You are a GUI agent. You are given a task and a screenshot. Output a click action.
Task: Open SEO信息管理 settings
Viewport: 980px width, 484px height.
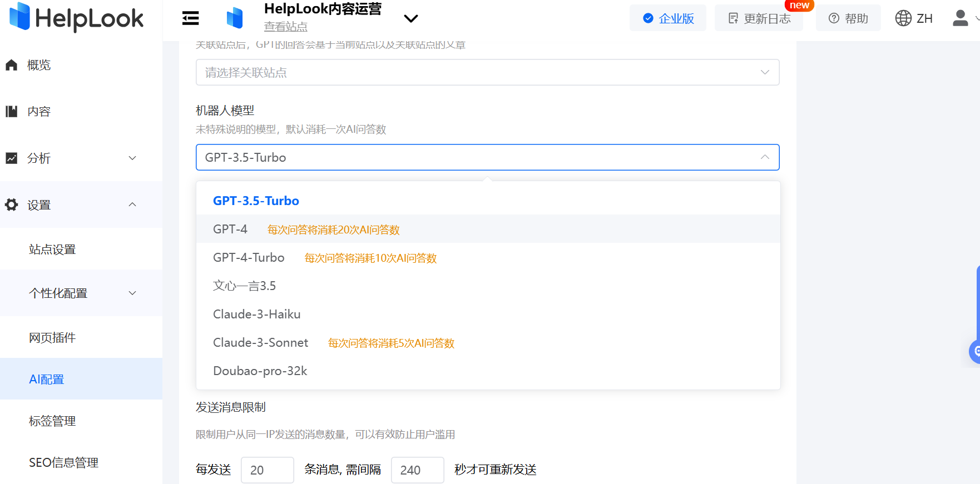click(64, 462)
